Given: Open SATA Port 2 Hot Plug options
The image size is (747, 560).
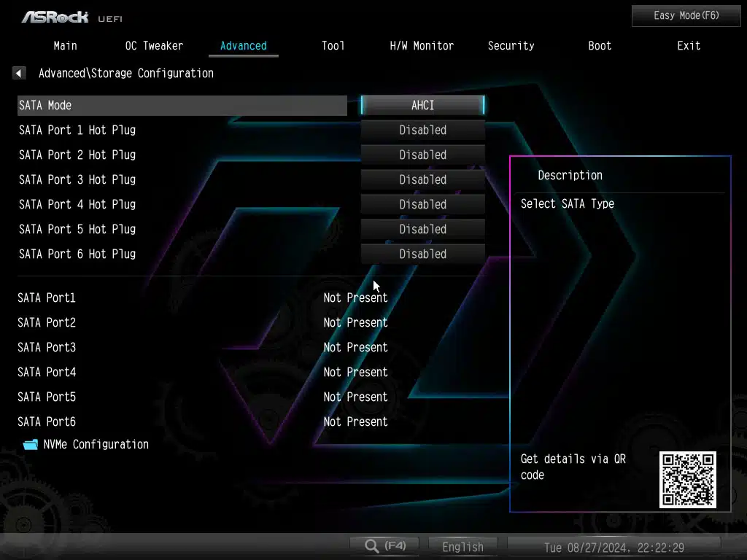Looking at the screenshot, I should (422, 155).
